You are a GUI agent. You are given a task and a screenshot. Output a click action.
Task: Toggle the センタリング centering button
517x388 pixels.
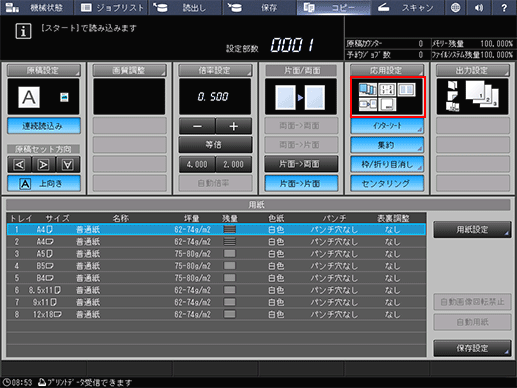[x=387, y=183]
